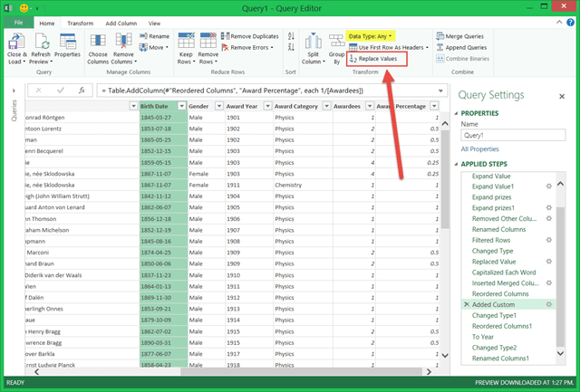The width and height of the screenshot is (580, 392).
Task: Open the Add Column ribbon tab
Action: tap(121, 23)
